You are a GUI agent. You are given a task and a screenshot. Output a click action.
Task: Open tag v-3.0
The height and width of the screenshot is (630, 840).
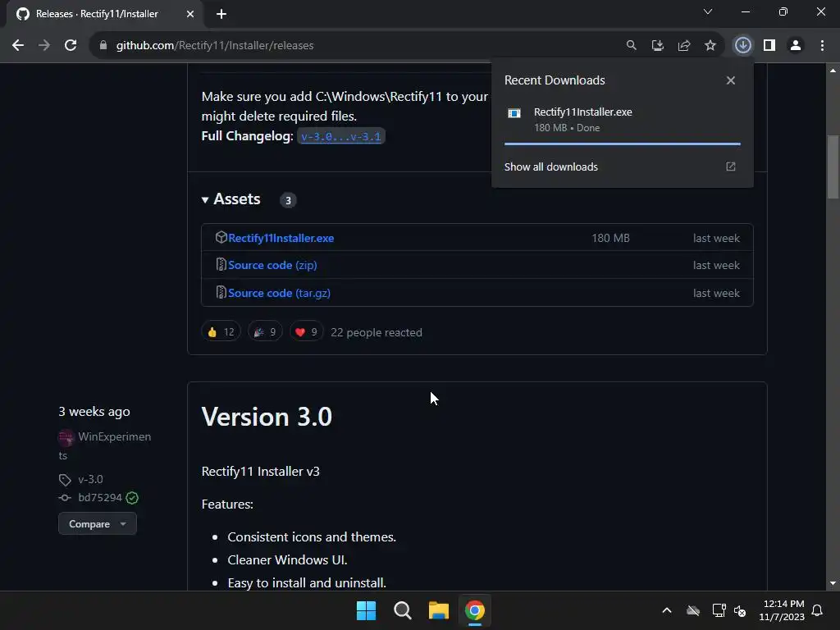pos(90,479)
